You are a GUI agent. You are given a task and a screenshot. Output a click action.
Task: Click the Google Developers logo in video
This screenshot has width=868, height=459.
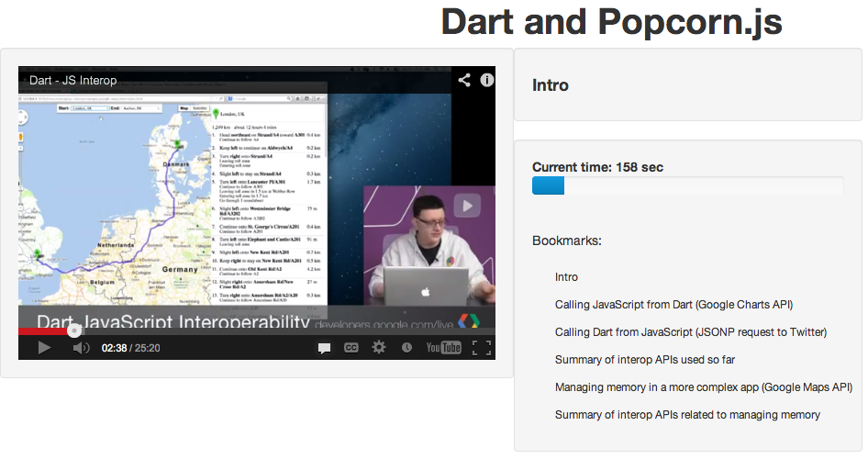[469, 321]
